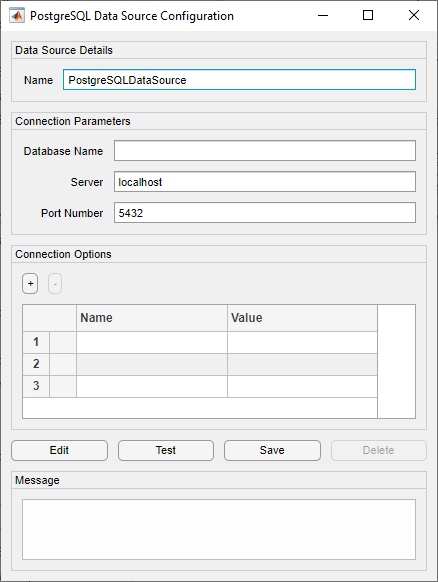Maximize the configuration window
The width and height of the screenshot is (438, 582).
coord(368,16)
